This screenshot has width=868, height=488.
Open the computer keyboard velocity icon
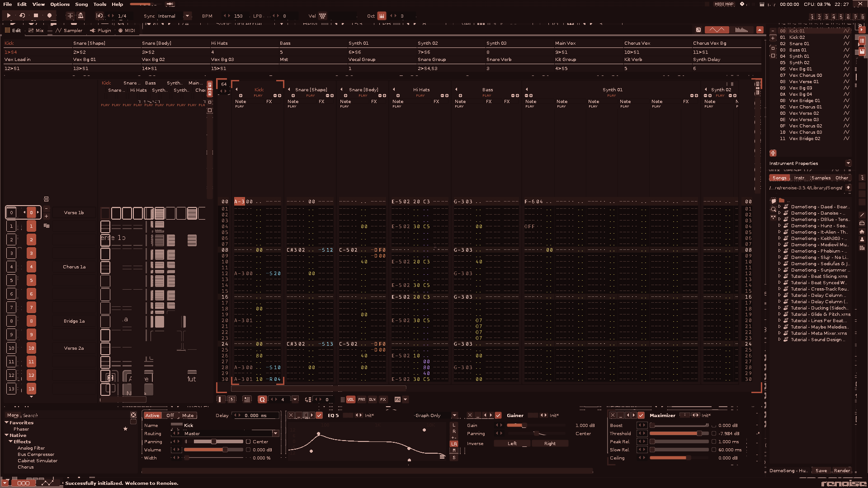tap(323, 15)
